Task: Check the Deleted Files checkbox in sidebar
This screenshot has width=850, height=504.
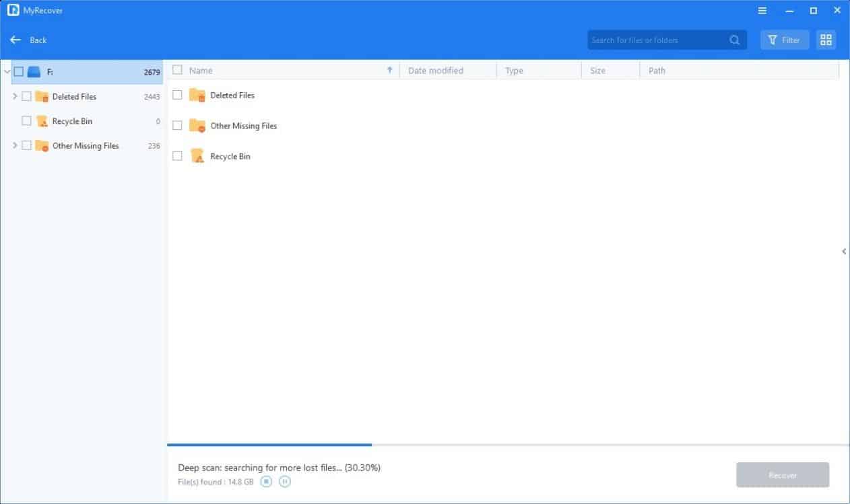Action: click(26, 96)
